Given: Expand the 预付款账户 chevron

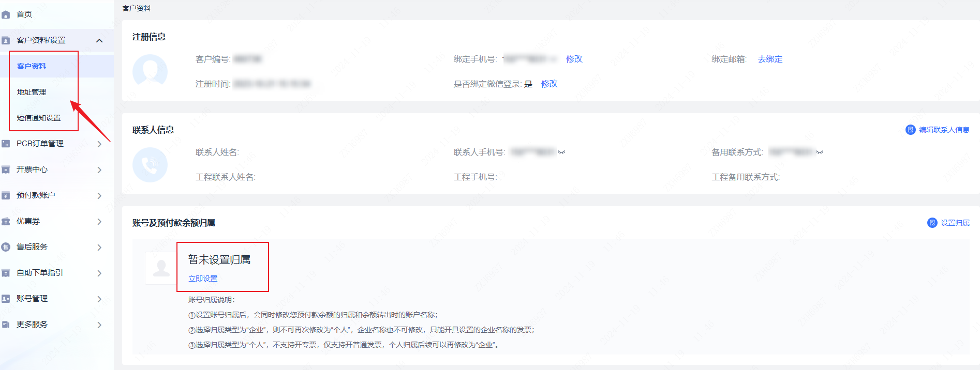Looking at the screenshot, I should (99, 195).
